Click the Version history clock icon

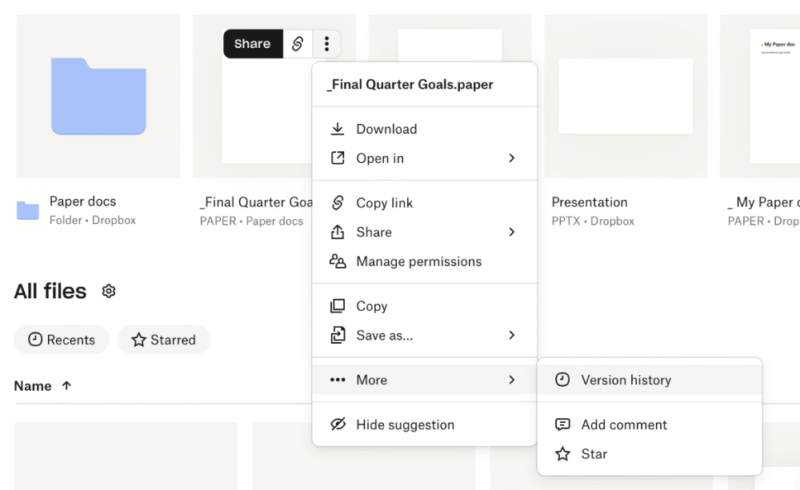563,380
